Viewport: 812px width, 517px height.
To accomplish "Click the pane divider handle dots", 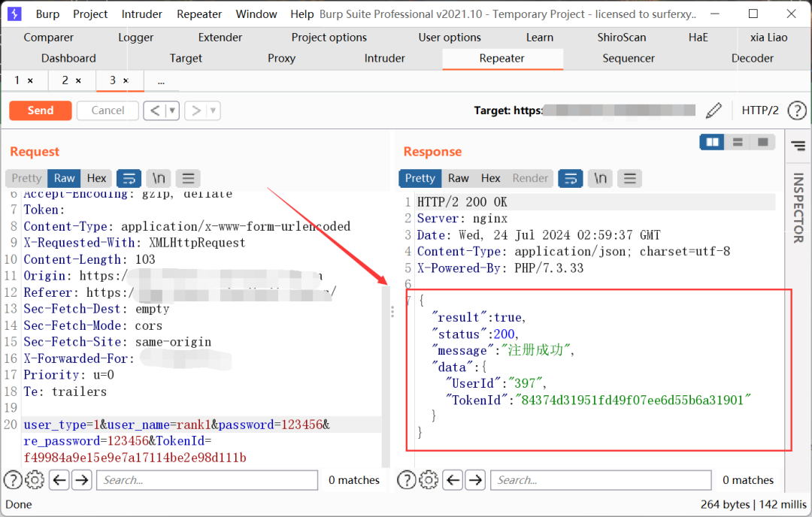I will [x=392, y=312].
